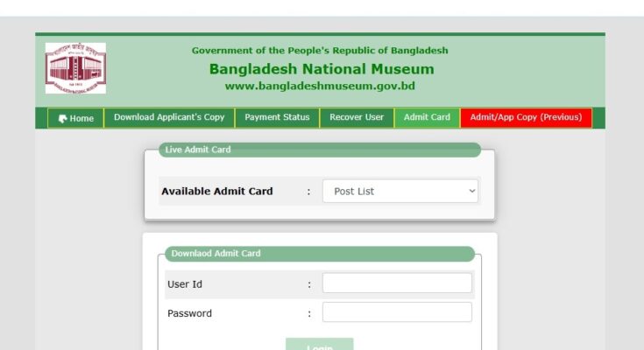
Task: Click the www.bangladeshmuseum.gov.bd website address
Action: [x=320, y=86]
